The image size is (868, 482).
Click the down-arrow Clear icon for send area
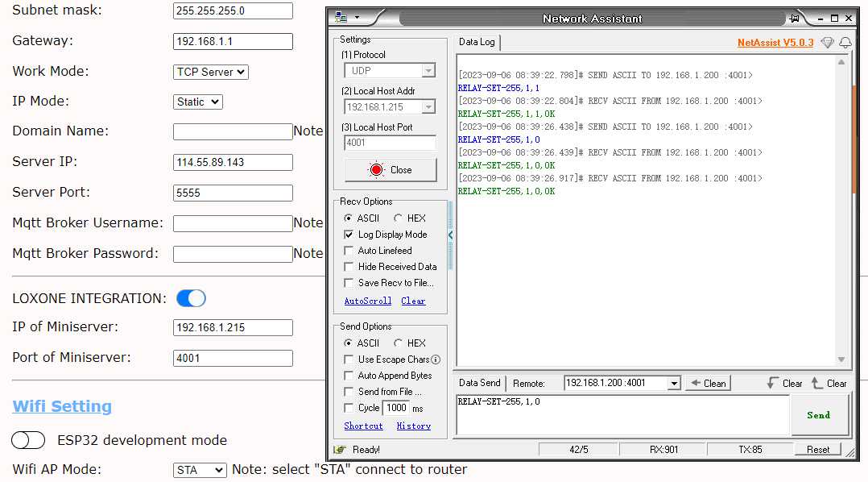pyautogui.click(x=774, y=384)
